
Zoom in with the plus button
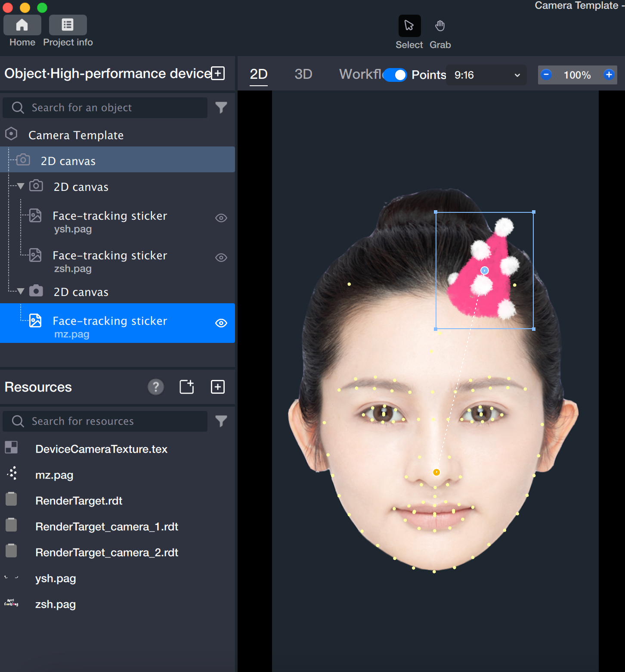(609, 75)
